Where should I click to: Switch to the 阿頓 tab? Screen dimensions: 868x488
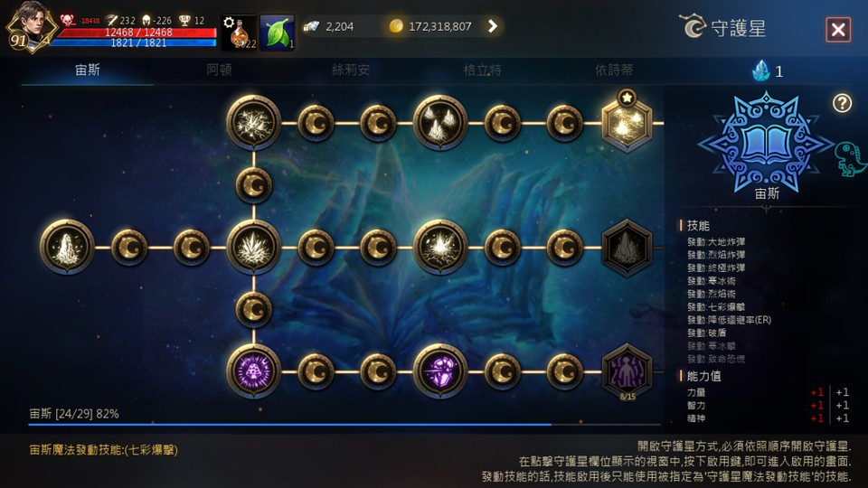219,70
